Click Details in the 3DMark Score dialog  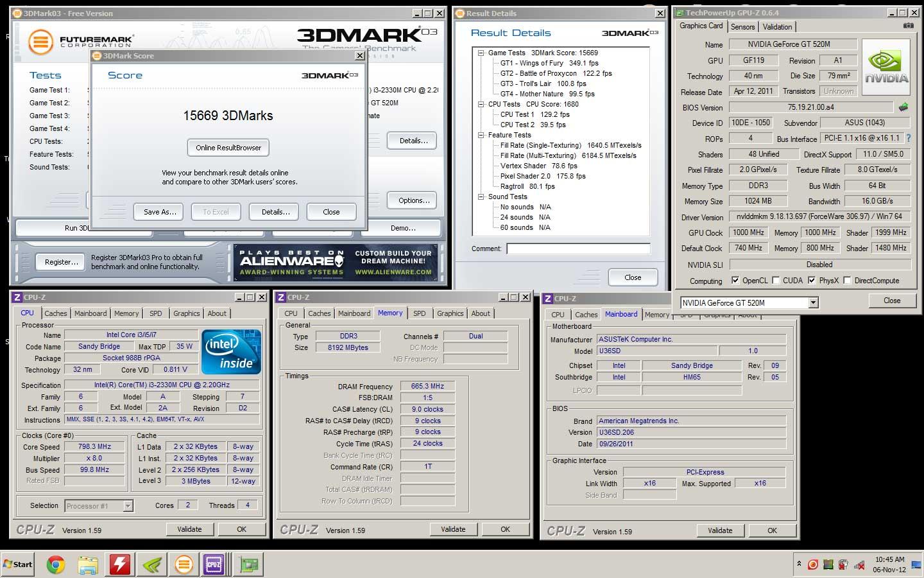point(275,212)
